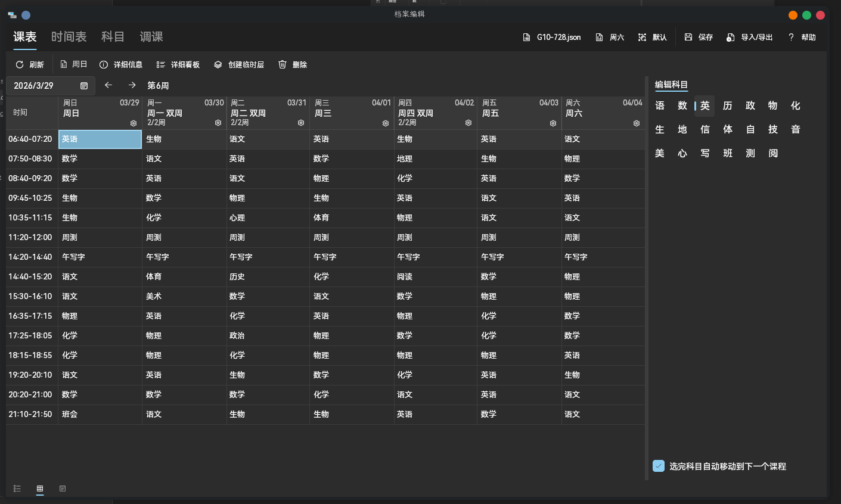Click 创建临时层 layers icon
Image resolution: width=841 pixels, height=504 pixels.
(x=218, y=64)
